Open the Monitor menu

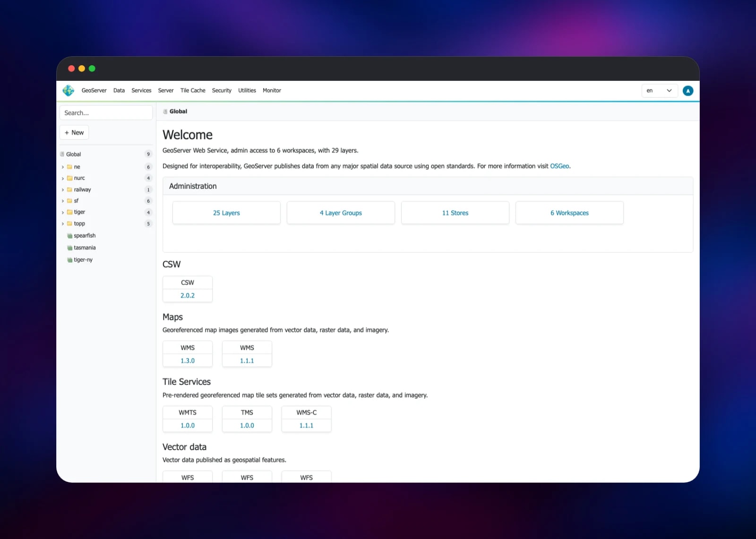272,90
